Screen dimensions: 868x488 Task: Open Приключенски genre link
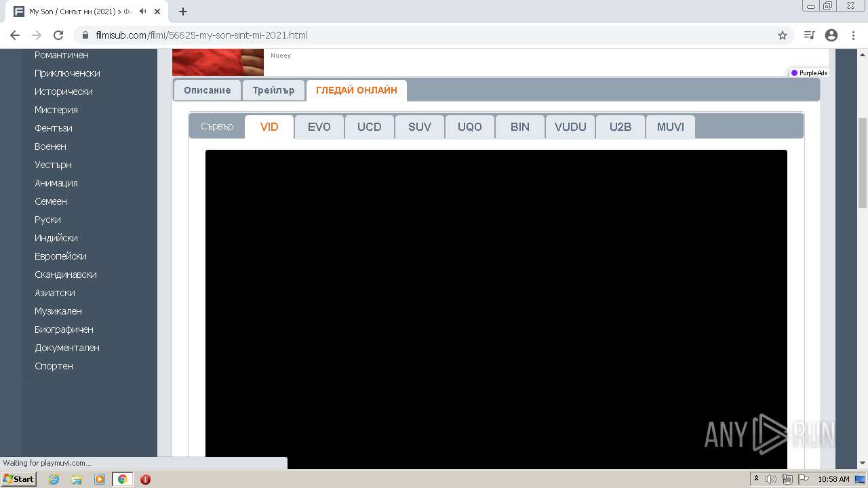pos(67,73)
